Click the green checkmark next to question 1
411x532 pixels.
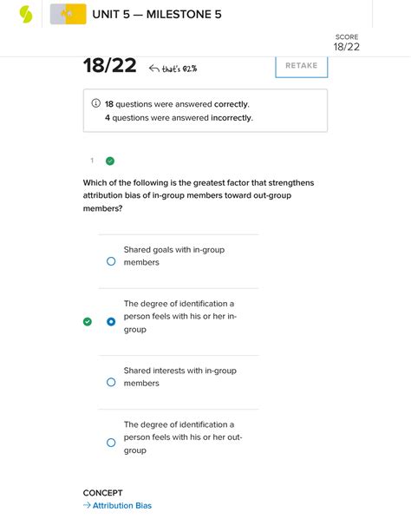click(x=110, y=161)
